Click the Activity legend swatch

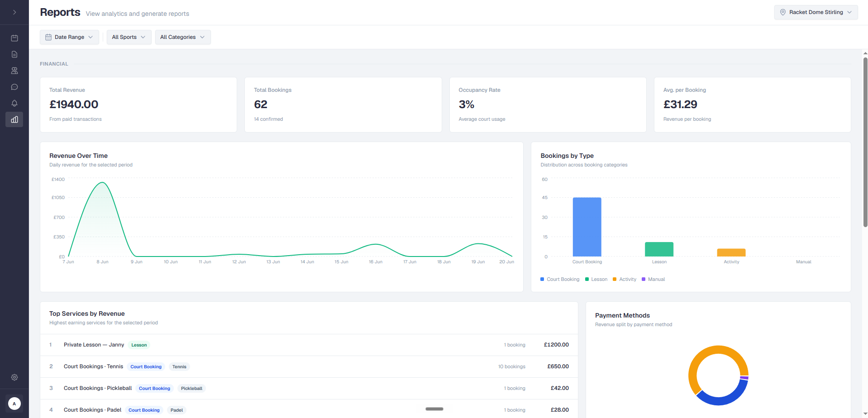[x=615, y=279]
